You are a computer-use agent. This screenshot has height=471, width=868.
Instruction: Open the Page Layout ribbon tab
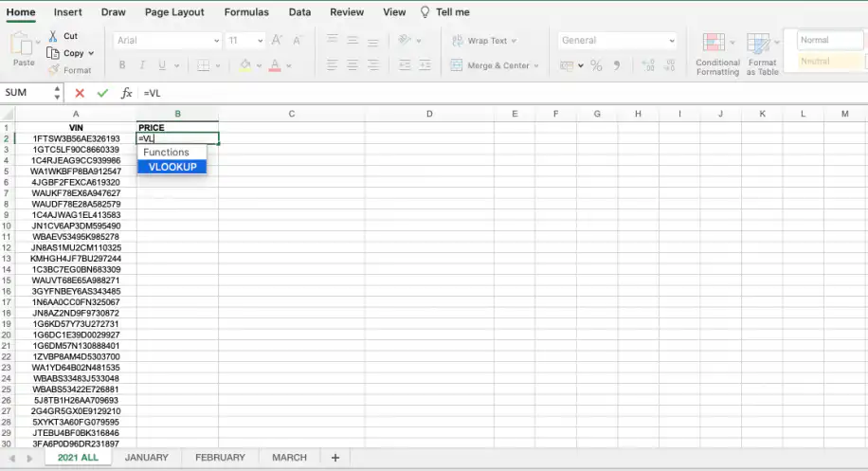174,12
